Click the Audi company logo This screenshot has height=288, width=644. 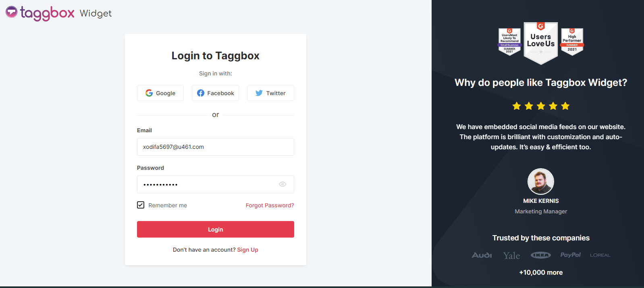coord(482,255)
